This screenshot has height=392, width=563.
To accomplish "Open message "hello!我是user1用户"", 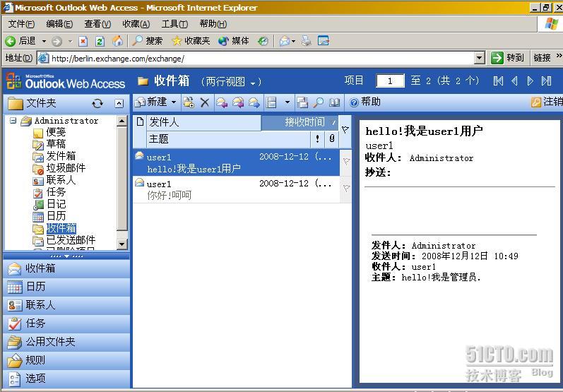I will tap(236, 162).
